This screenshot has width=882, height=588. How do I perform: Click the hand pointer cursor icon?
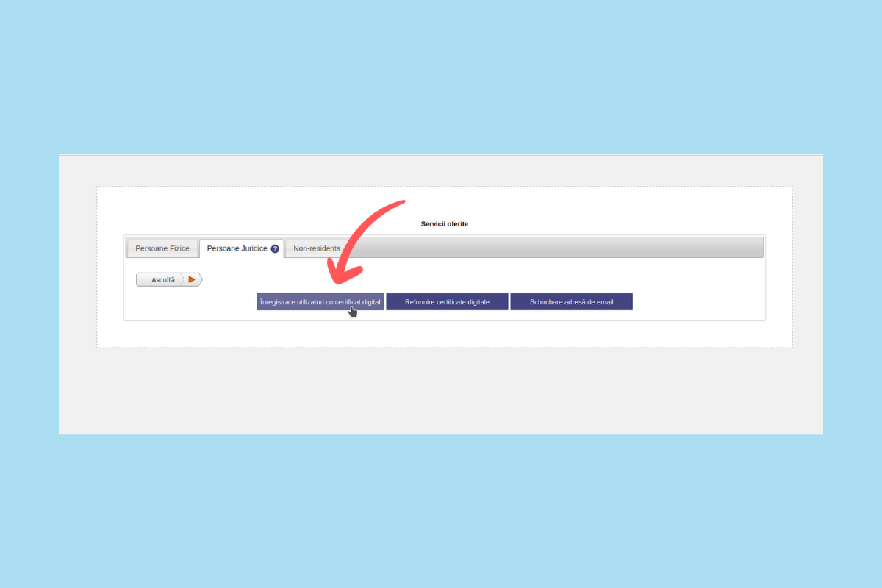353,312
